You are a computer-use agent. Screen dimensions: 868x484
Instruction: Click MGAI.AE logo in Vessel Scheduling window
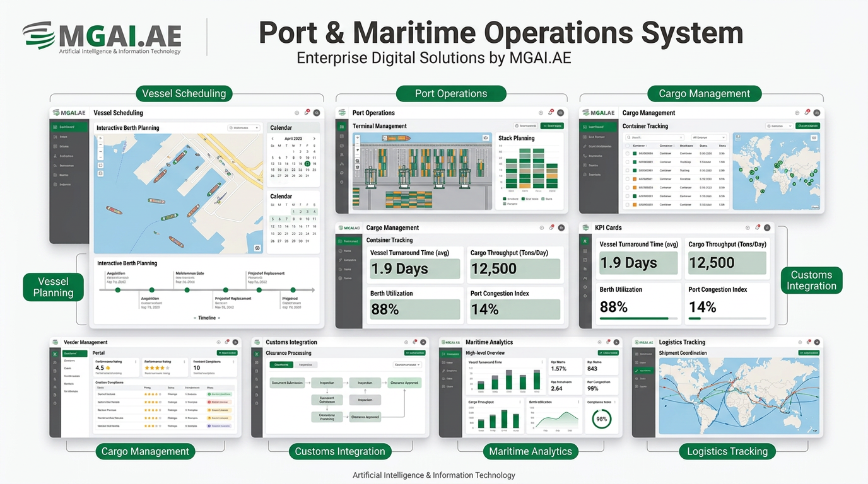point(69,113)
